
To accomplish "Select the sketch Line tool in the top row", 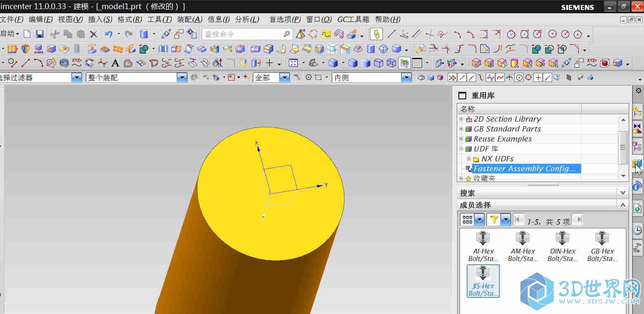I will 391,34.
